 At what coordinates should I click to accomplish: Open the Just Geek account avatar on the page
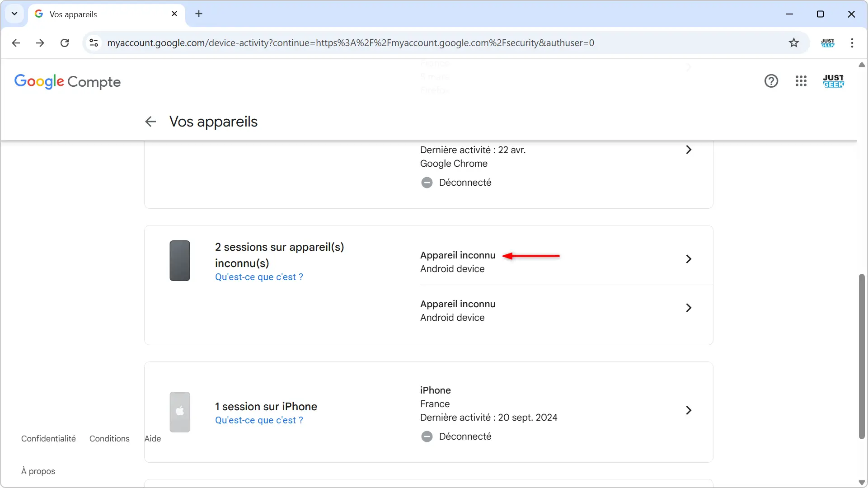833,81
